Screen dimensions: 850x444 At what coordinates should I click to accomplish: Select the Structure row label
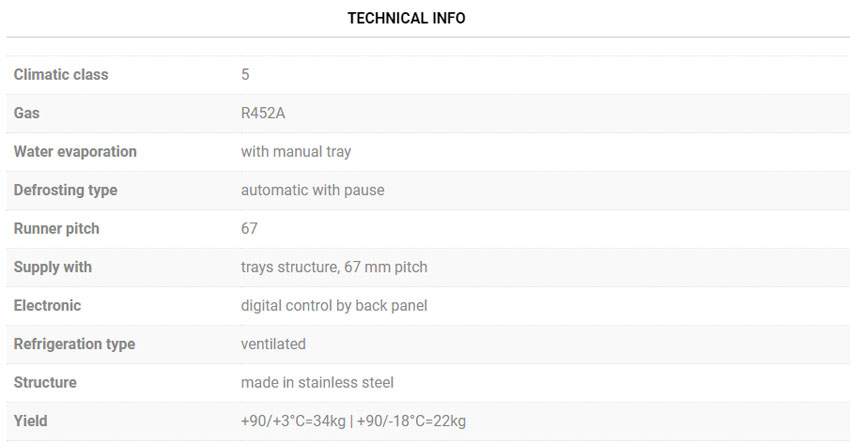[x=45, y=383]
